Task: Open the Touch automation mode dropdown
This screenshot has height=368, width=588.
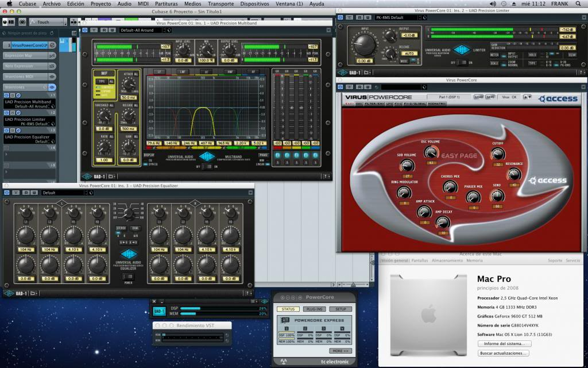Action: point(48,21)
